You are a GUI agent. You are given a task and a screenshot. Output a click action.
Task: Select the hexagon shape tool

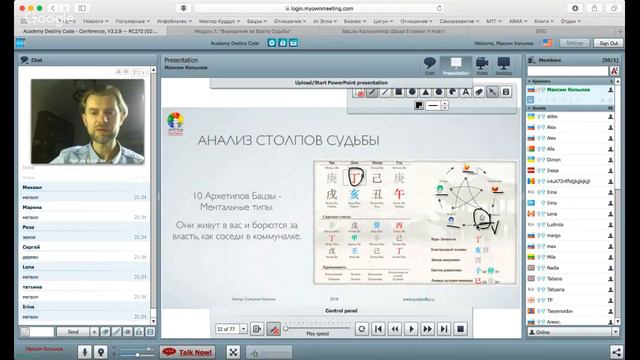(x=439, y=92)
